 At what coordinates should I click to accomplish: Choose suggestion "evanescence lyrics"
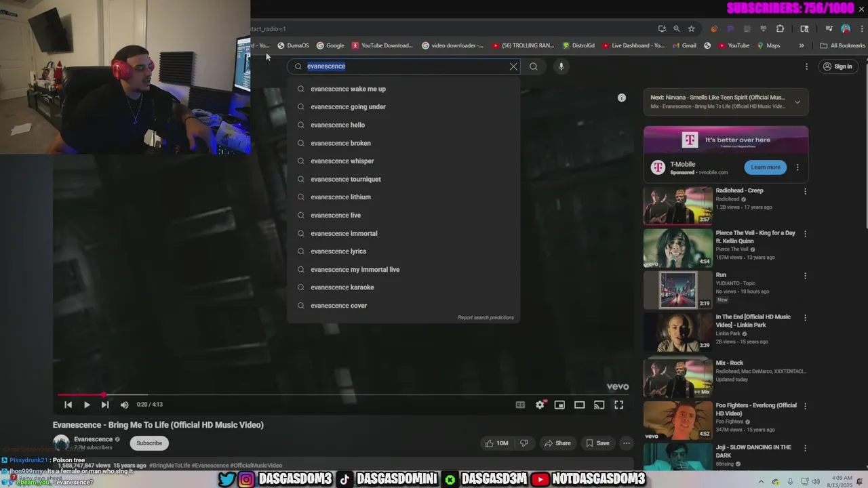[x=403, y=251]
